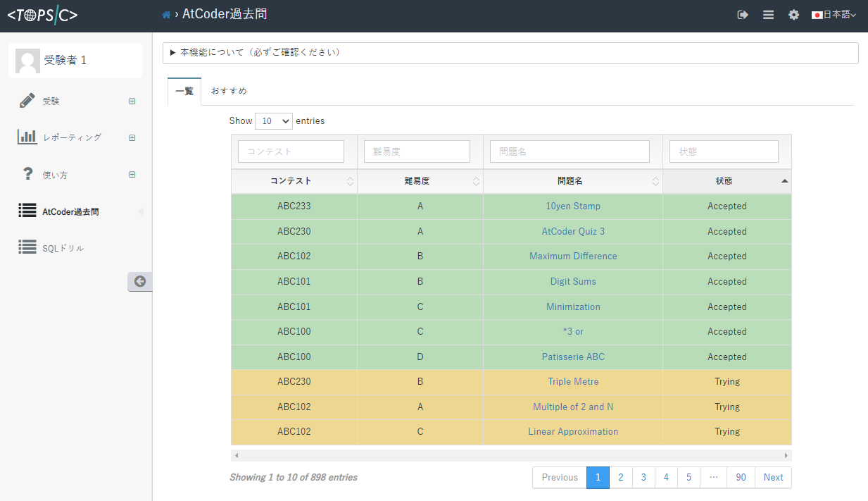This screenshot has height=501, width=868.
Task: Open 使い方 sidebar menu item
Action: pyautogui.click(x=55, y=175)
